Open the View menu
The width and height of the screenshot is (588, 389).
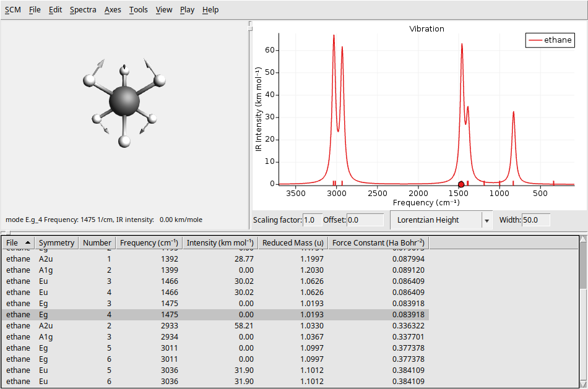[163, 9]
